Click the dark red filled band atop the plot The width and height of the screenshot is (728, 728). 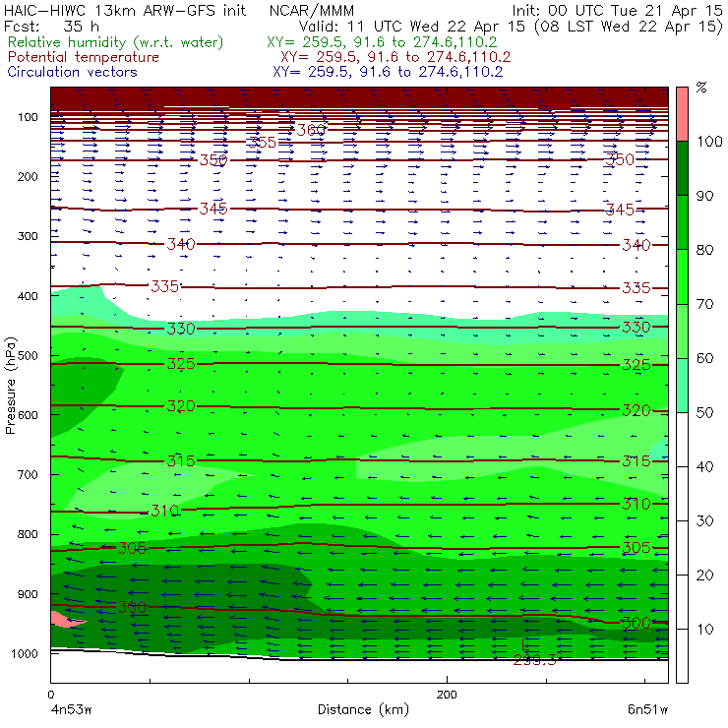pyautogui.click(x=359, y=98)
